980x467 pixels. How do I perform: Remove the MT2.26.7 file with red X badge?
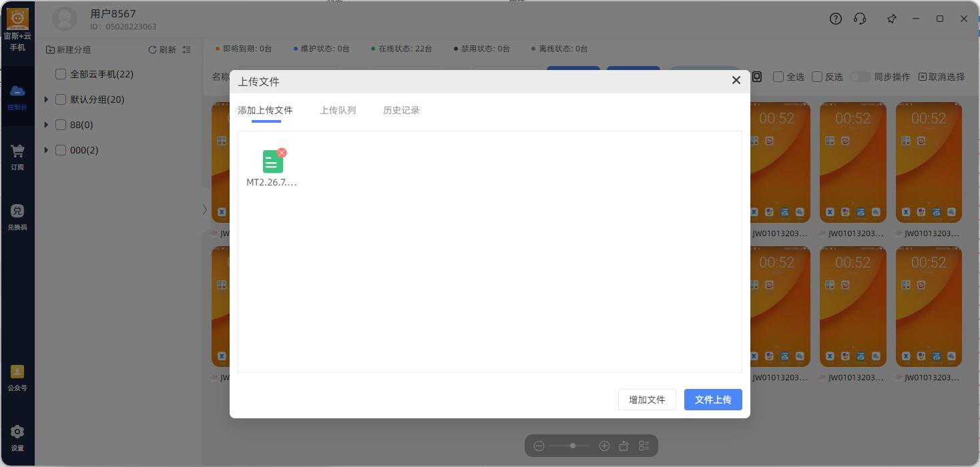tap(282, 153)
